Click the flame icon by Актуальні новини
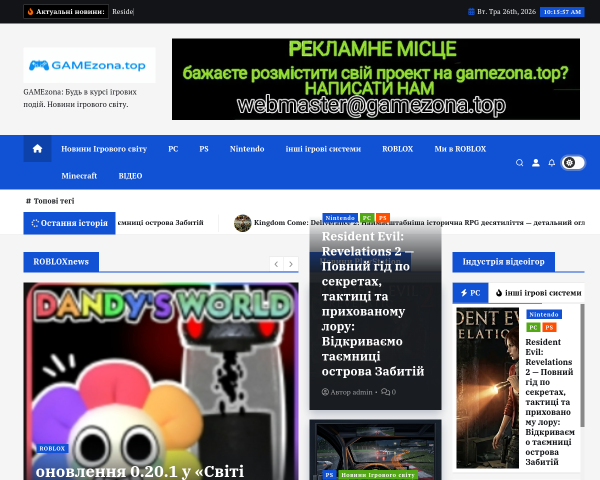600x480 pixels. coord(31,11)
